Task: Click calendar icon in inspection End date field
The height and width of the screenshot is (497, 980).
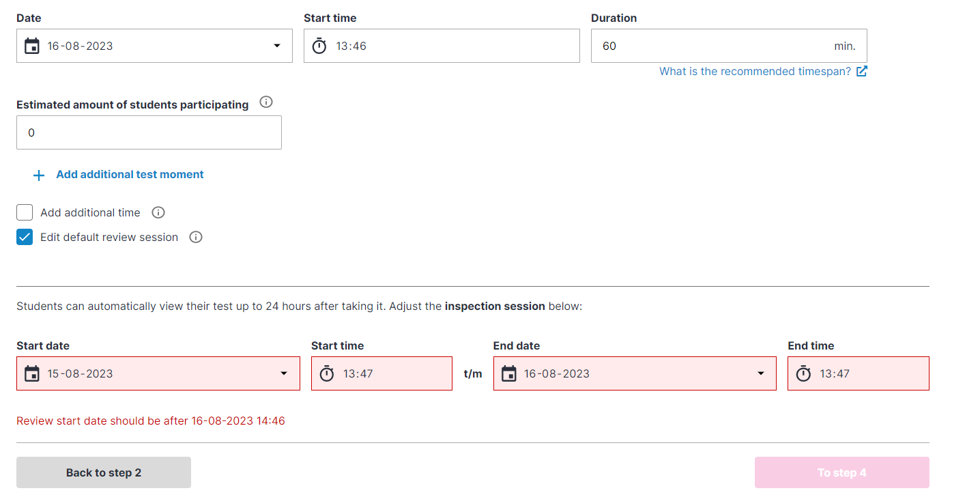Action: [508, 373]
